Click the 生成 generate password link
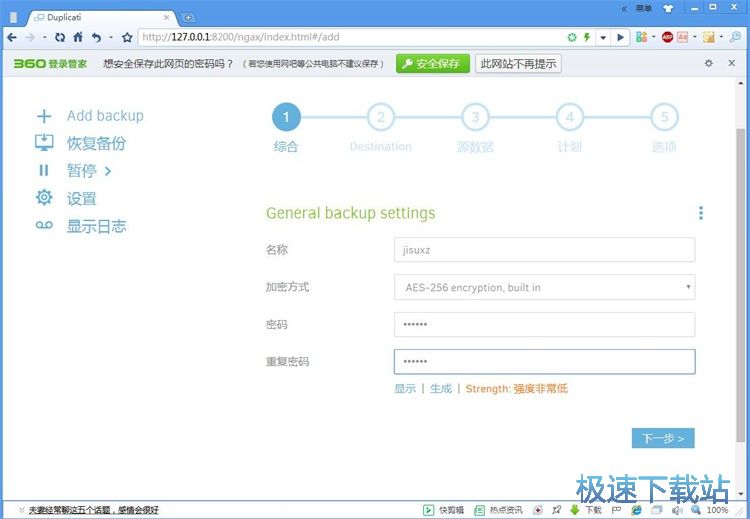The height and width of the screenshot is (519, 750). point(441,388)
